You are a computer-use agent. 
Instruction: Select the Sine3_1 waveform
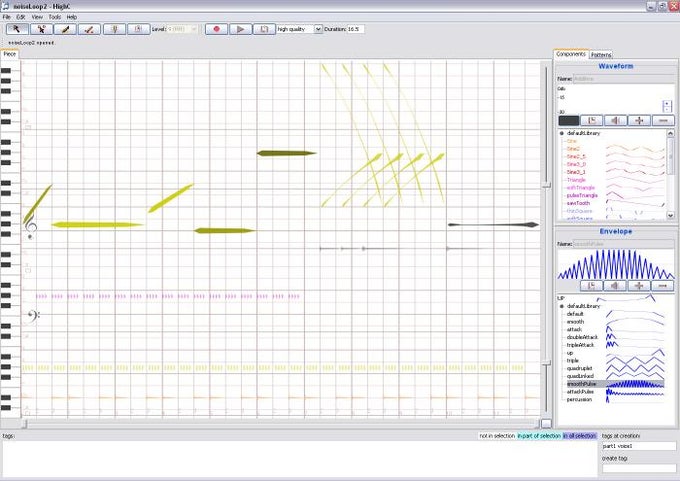(576, 172)
